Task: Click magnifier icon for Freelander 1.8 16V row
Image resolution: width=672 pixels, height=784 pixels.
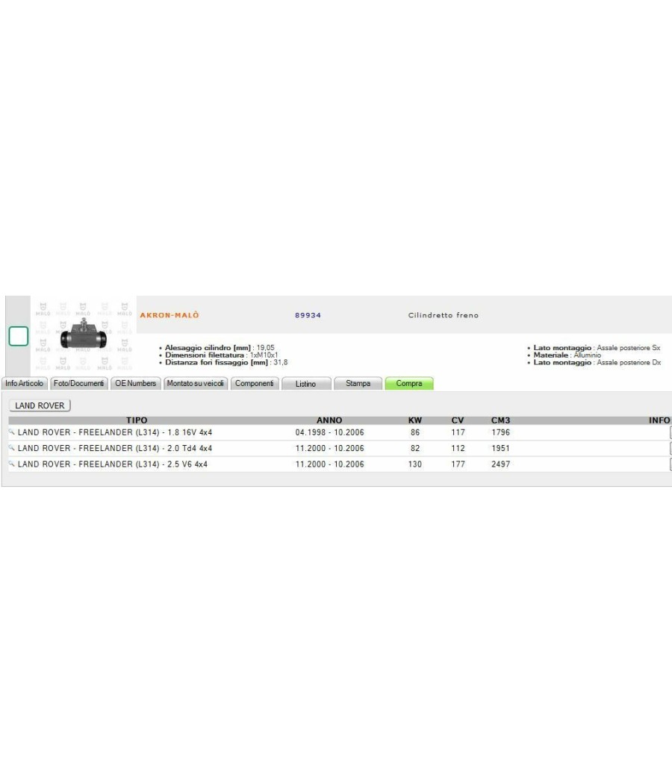Action: [11, 432]
